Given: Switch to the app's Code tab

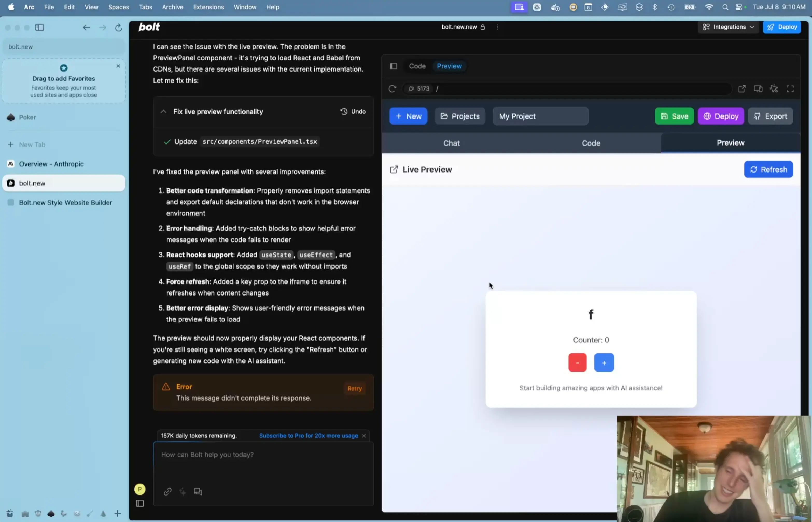Looking at the screenshot, I should (591, 143).
